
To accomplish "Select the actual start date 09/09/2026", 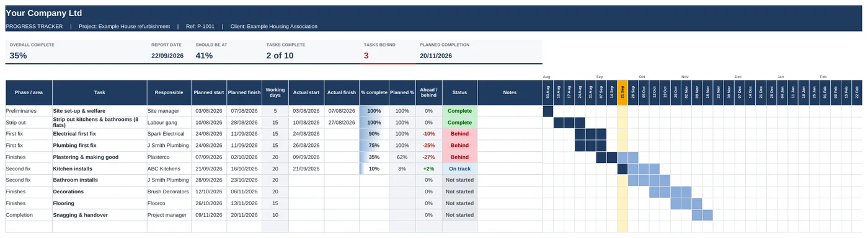I will (306, 157).
